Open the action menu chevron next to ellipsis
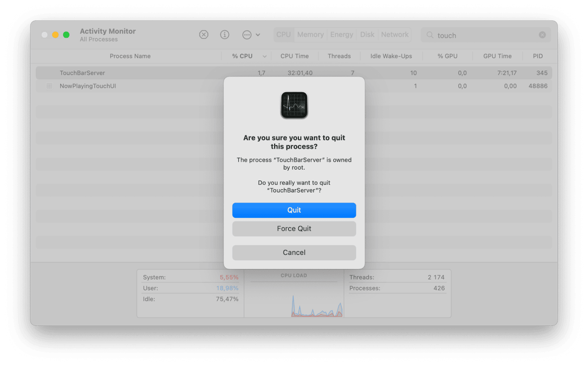 point(259,35)
